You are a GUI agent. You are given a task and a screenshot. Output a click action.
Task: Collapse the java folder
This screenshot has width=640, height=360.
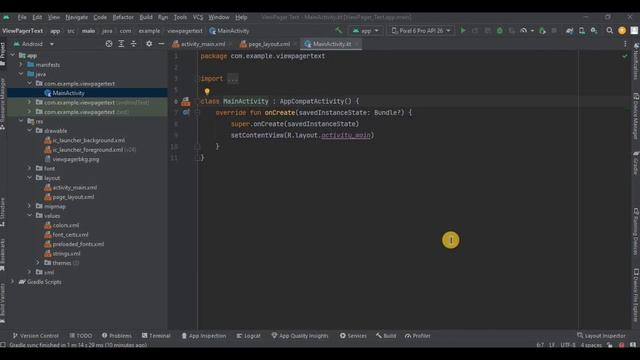(21, 74)
